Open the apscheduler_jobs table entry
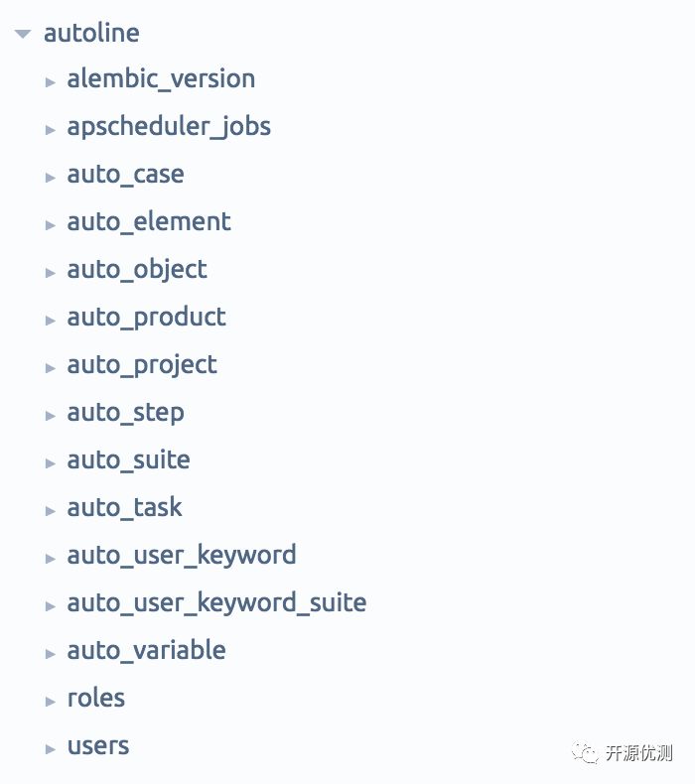This screenshot has height=784, width=695. pyautogui.click(x=169, y=126)
